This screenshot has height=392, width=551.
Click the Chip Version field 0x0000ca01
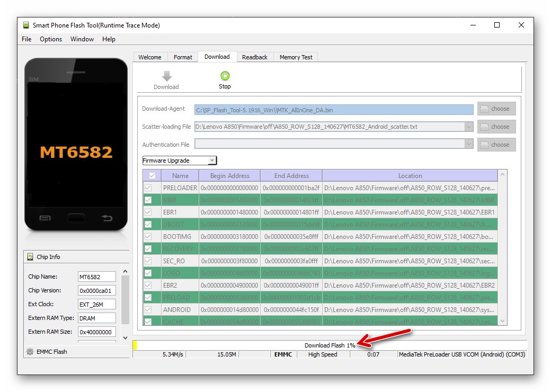tap(96, 290)
